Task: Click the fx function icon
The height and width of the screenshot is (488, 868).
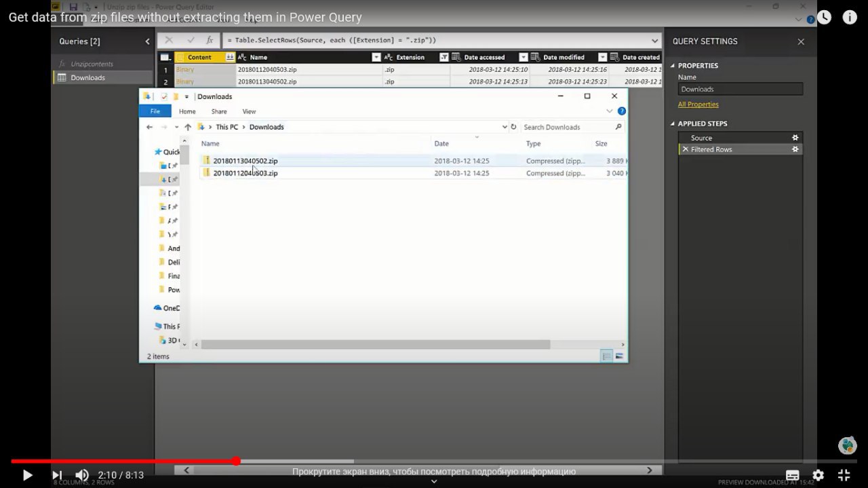Action: [x=210, y=40]
